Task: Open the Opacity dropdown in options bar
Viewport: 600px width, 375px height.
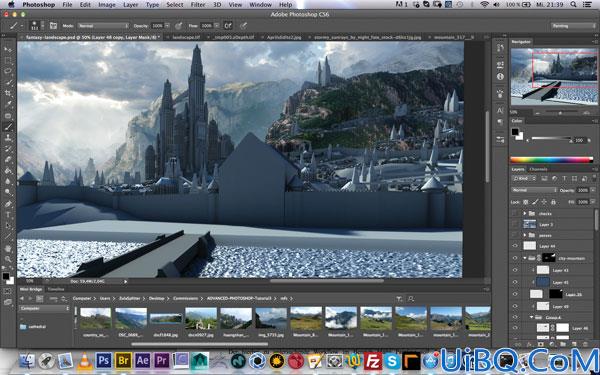Action: click(x=167, y=26)
